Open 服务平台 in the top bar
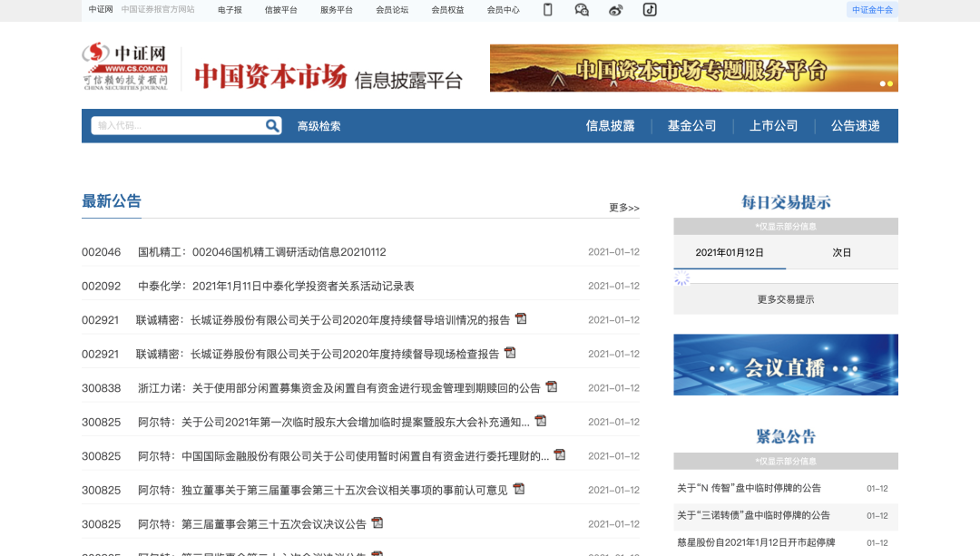Screen dimensions: 980x556 point(337,10)
